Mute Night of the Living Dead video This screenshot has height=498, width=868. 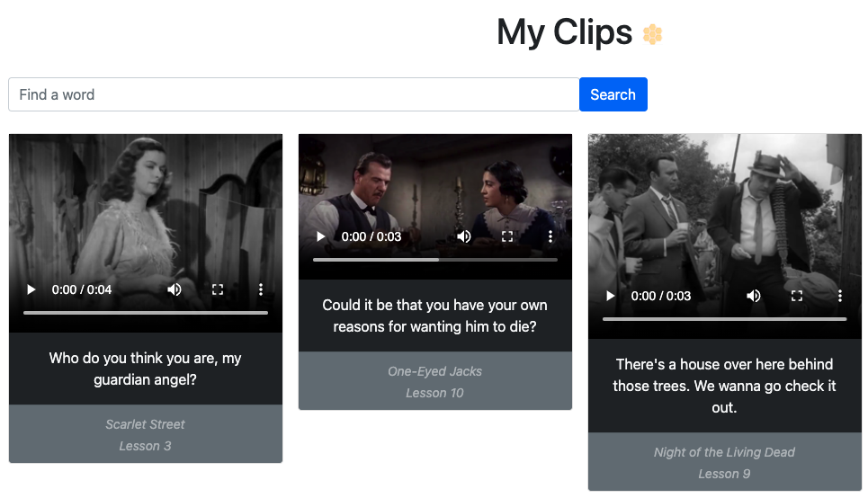(x=754, y=296)
